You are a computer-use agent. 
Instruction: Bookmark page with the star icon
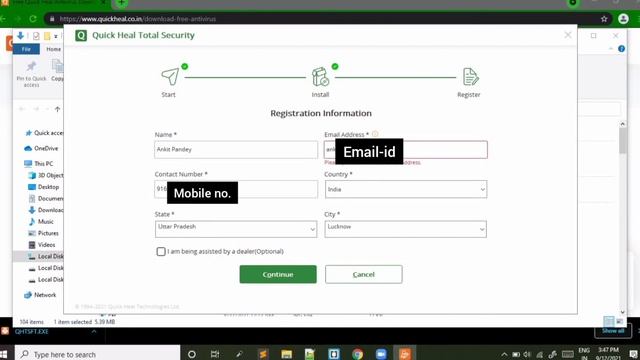tap(604, 19)
